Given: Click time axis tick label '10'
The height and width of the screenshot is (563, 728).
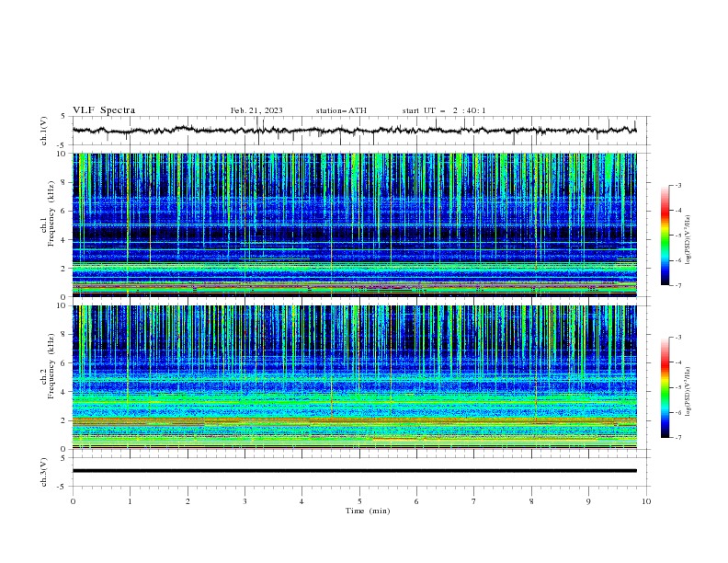Looking at the screenshot, I should [646, 501].
